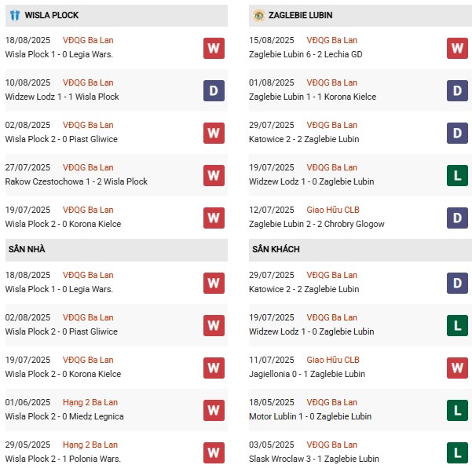This screenshot has width=472, height=476.
Task: Open the ZAGLEBIE LUBIN section header
Action: (x=360, y=16)
